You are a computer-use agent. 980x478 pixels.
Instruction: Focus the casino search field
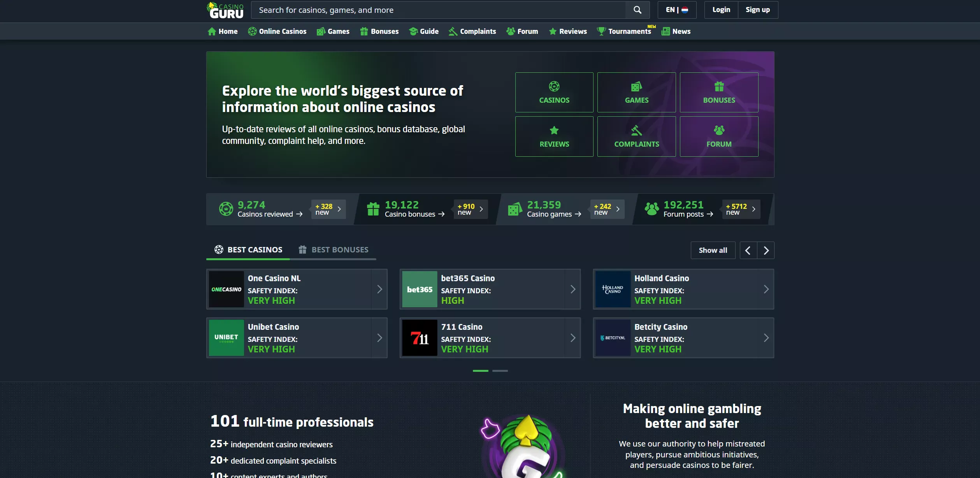tap(438, 10)
